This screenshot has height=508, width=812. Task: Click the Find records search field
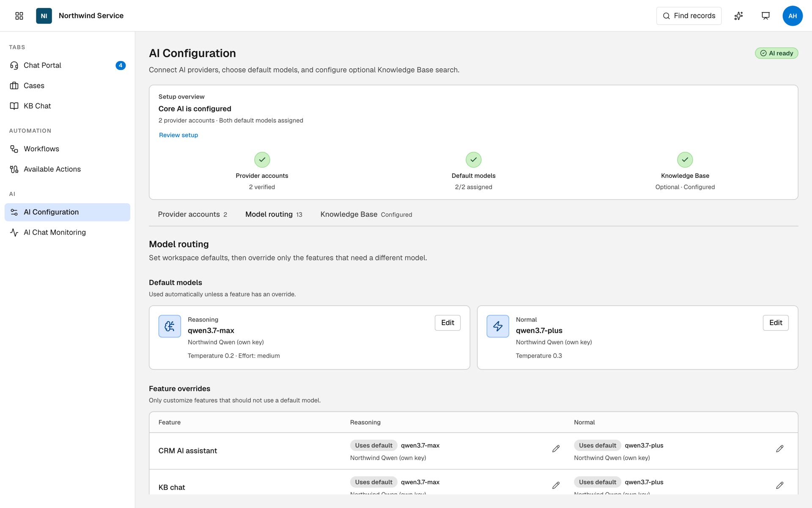point(689,16)
